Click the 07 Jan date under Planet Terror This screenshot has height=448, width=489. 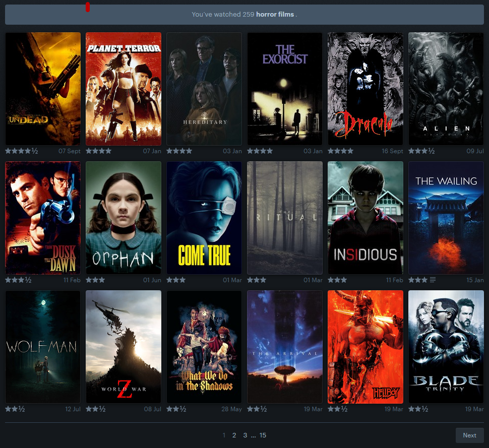coord(152,151)
